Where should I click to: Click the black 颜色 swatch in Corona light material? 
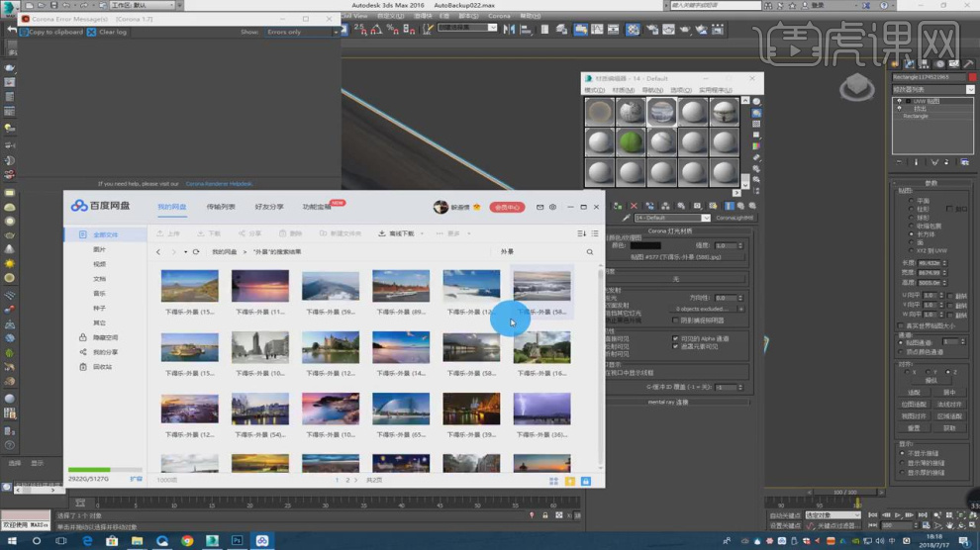(x=645, y=245)
